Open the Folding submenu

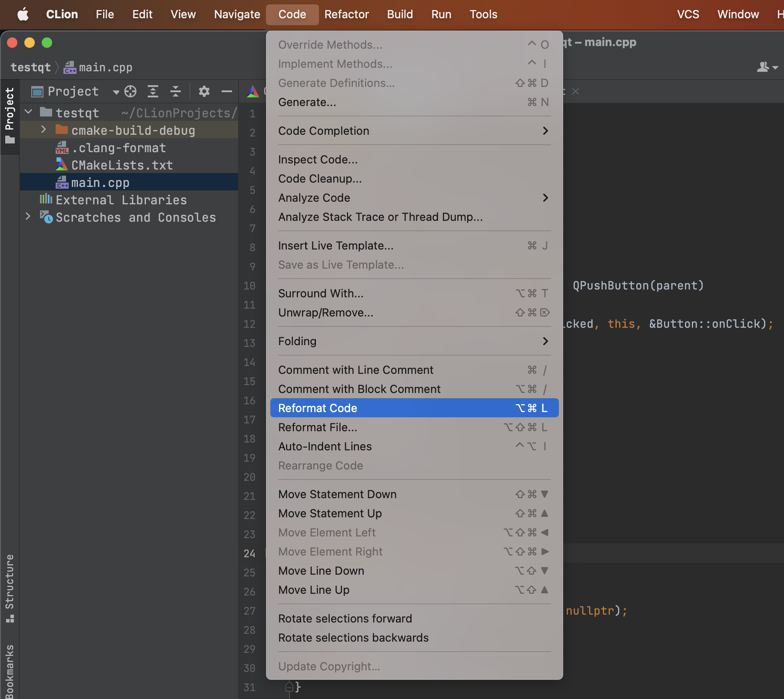click(297, 341)
